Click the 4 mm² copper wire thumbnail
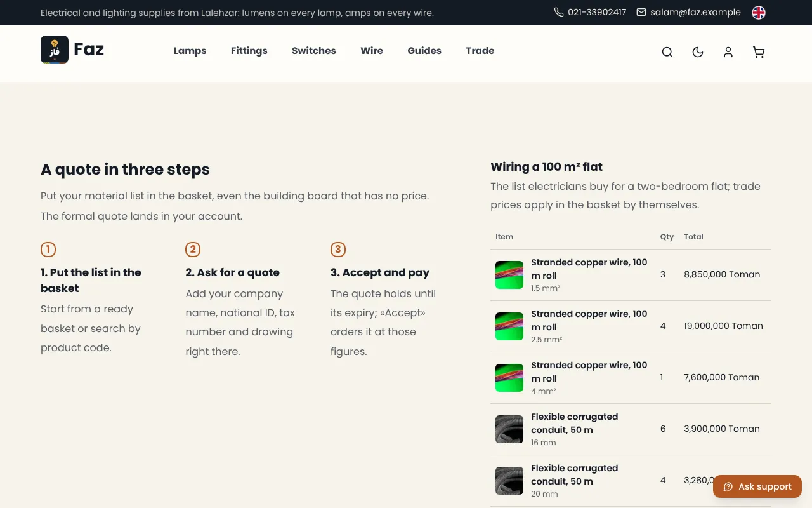This screenshot has height=508, width=812. (509, 378)
